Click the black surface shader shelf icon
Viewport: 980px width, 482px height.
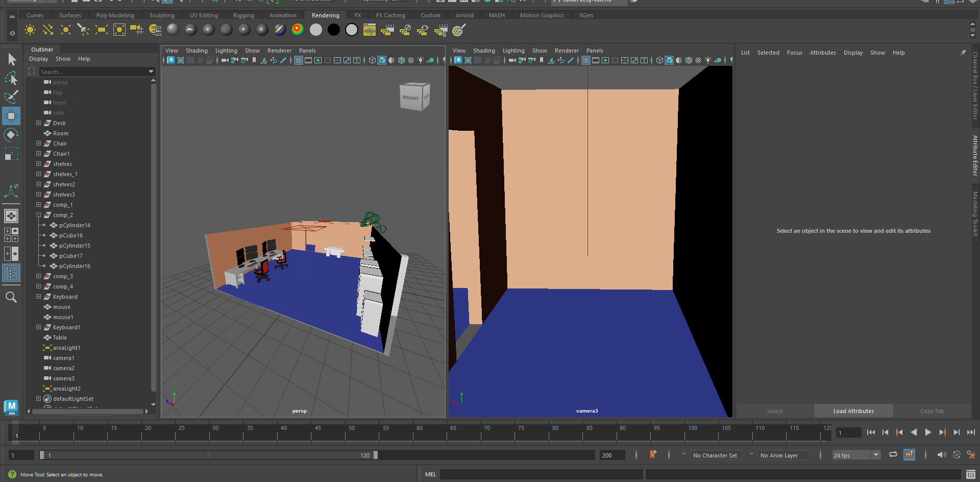click(333, 30)
